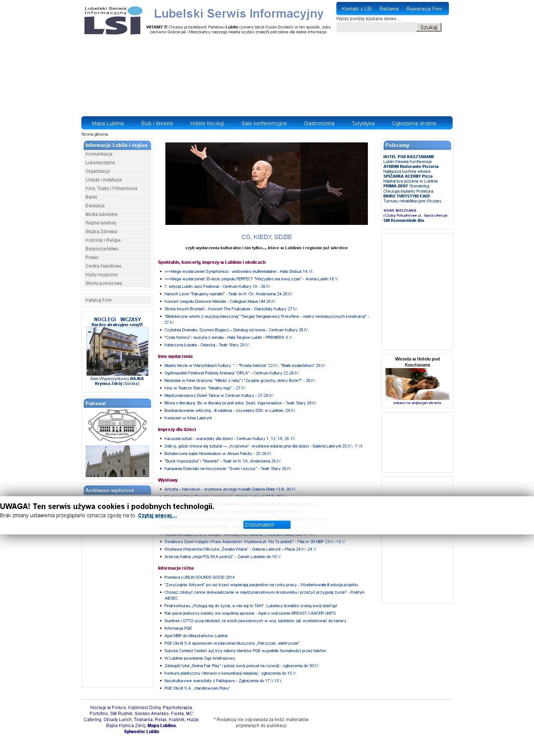Click into the search text field

[x=376, y=27]
